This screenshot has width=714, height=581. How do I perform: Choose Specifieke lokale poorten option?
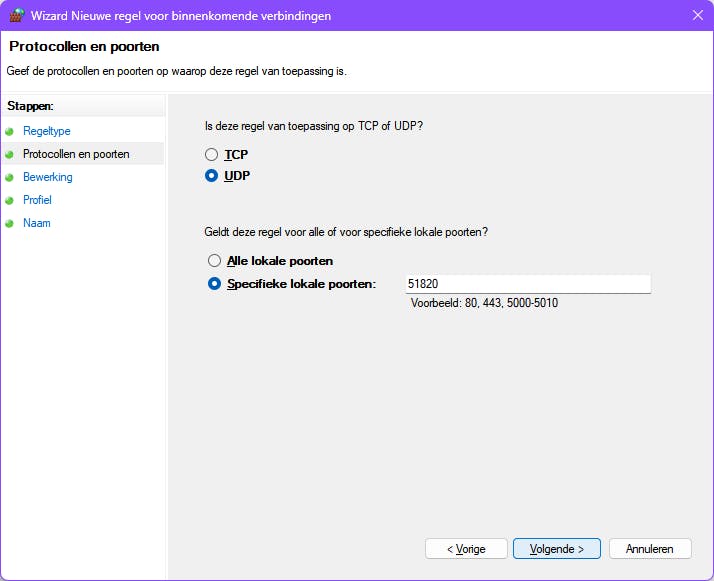pos(213,284)
